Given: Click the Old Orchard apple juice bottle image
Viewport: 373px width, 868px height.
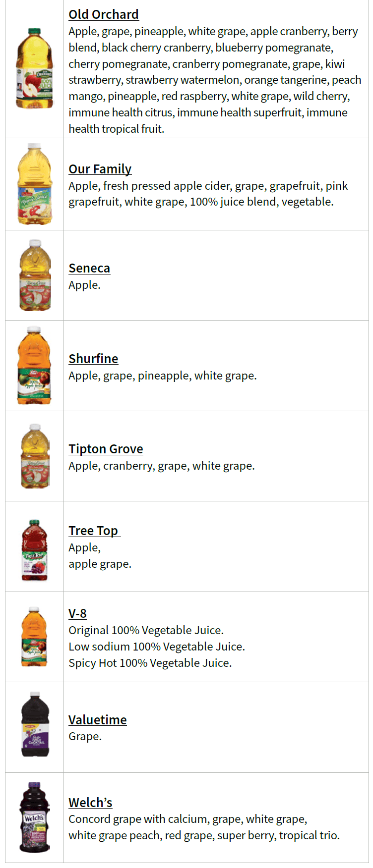Looking at the screenshot, I should [34, 68].
